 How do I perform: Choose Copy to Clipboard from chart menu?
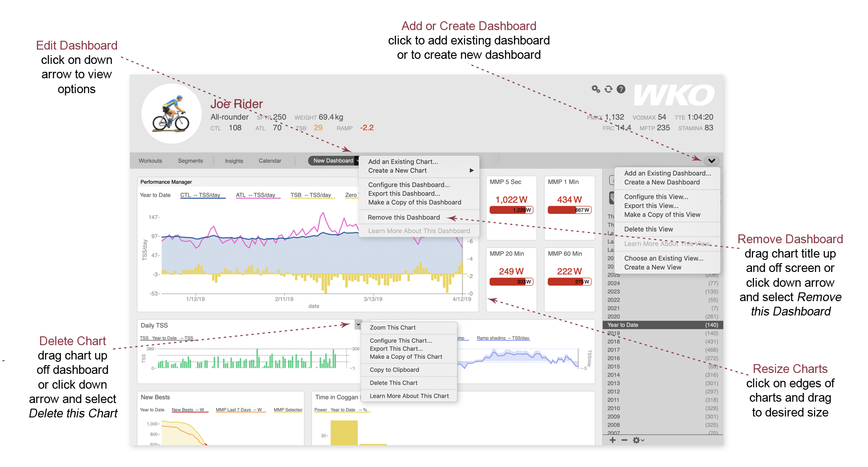pyautogui.click(x=395, y=370)
